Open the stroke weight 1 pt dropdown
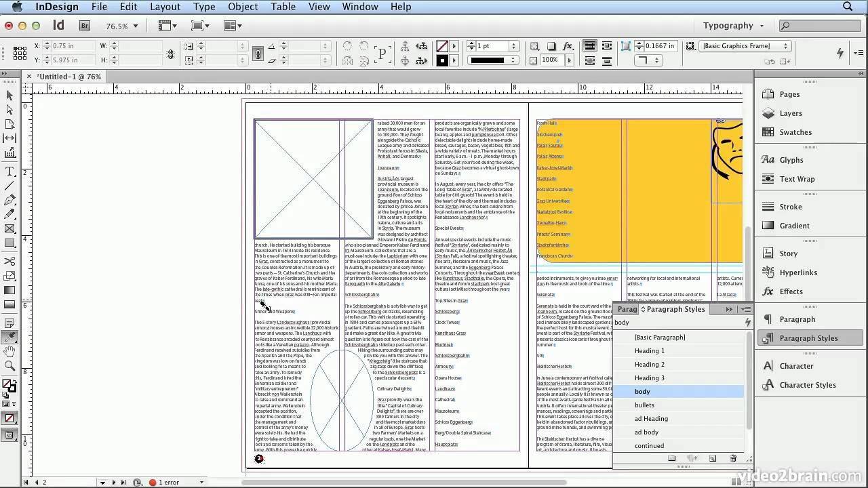 513,46
